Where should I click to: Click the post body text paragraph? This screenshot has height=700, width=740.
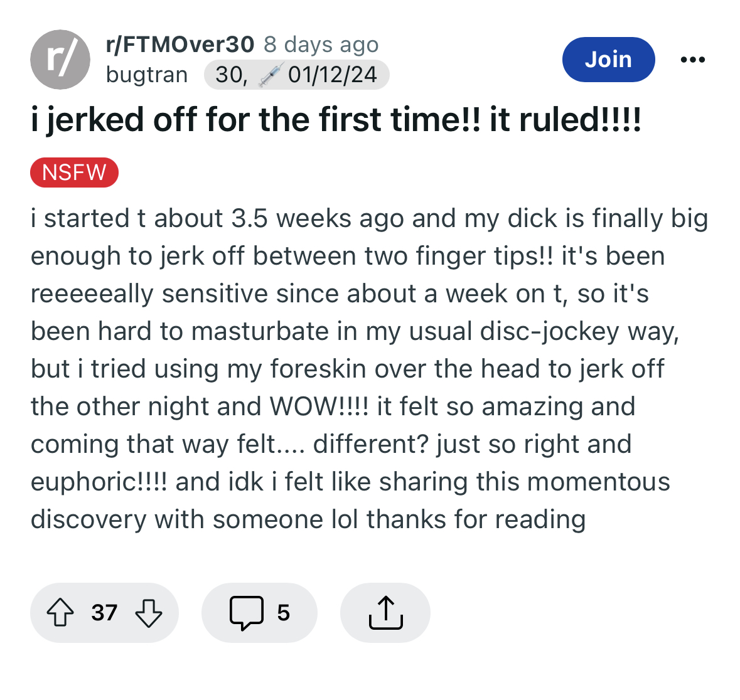[369, 369]
